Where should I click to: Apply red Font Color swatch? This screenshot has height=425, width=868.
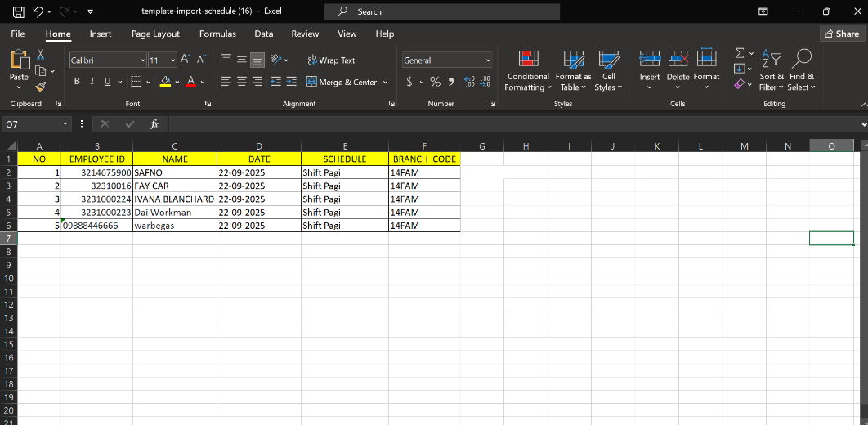click(x=191, y=82)
